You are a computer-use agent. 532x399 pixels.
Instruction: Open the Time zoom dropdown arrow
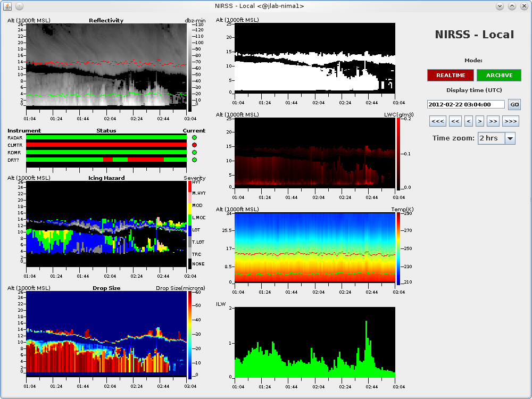(x=510, y=138)
